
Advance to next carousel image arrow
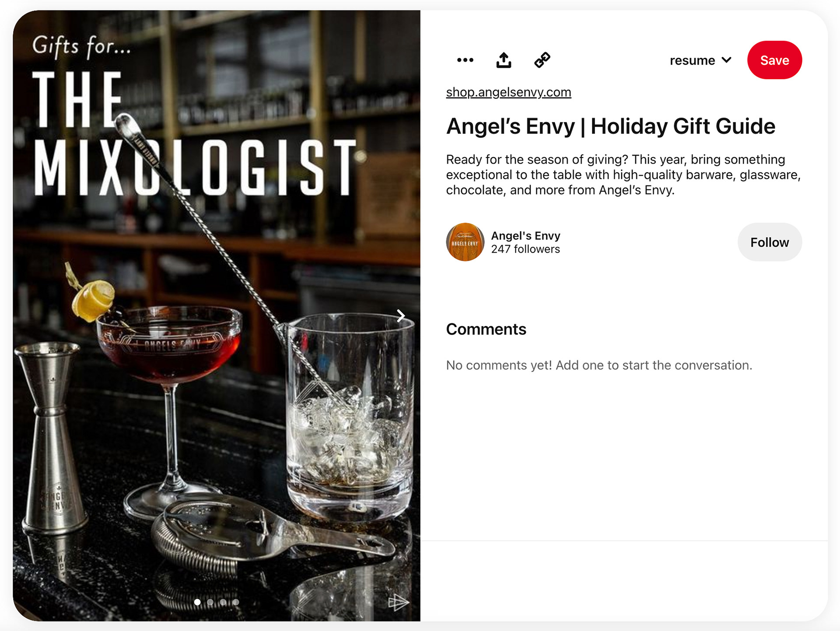(x=401, y=316)
